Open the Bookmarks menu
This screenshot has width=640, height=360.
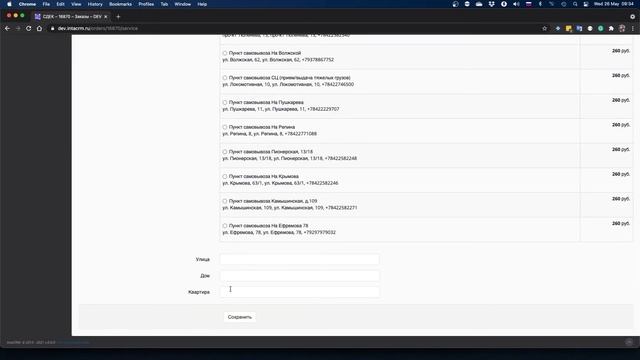point(120,4)
